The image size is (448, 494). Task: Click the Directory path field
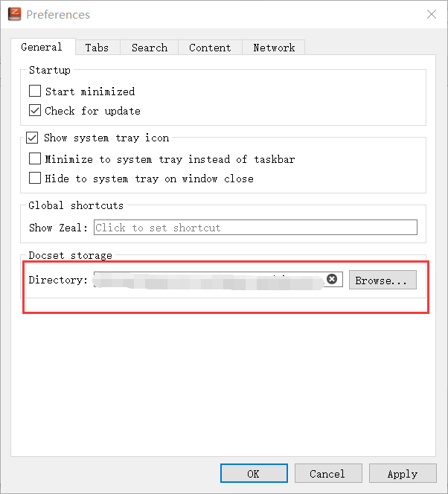tap(218, 280)
